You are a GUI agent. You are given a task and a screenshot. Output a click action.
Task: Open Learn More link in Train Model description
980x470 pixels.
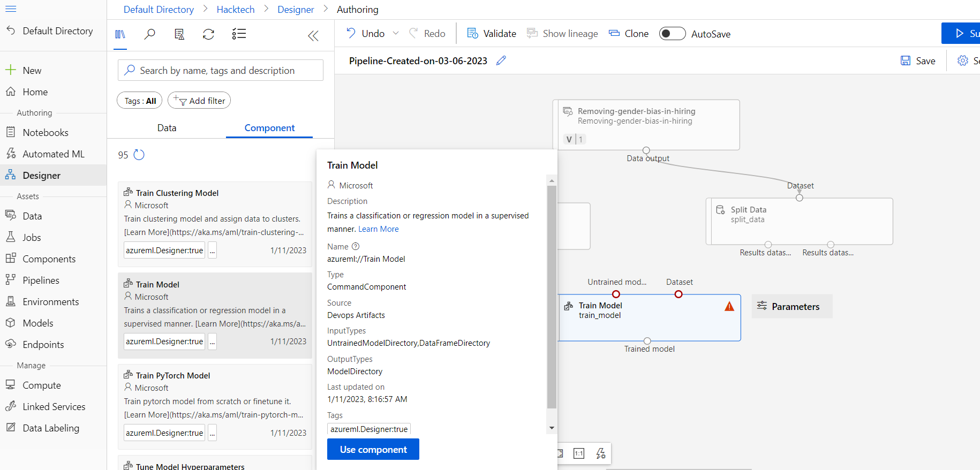click(379, 229)
